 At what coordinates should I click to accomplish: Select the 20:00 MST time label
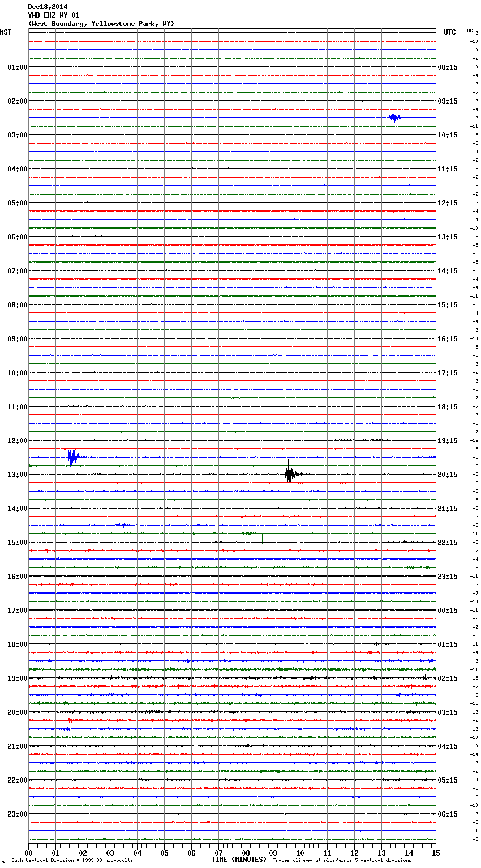[17, 712]
